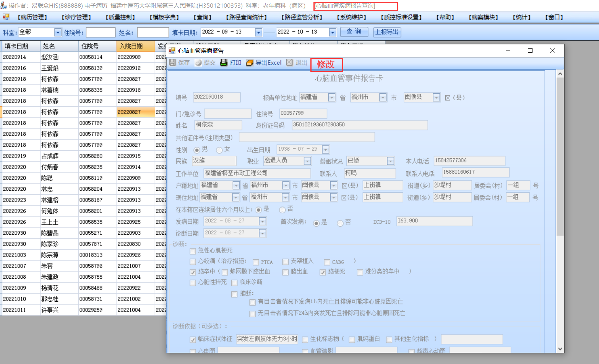Click the Print (打印) printer icon
This screenshot has height=364, width=599.
tap(224, 63)
